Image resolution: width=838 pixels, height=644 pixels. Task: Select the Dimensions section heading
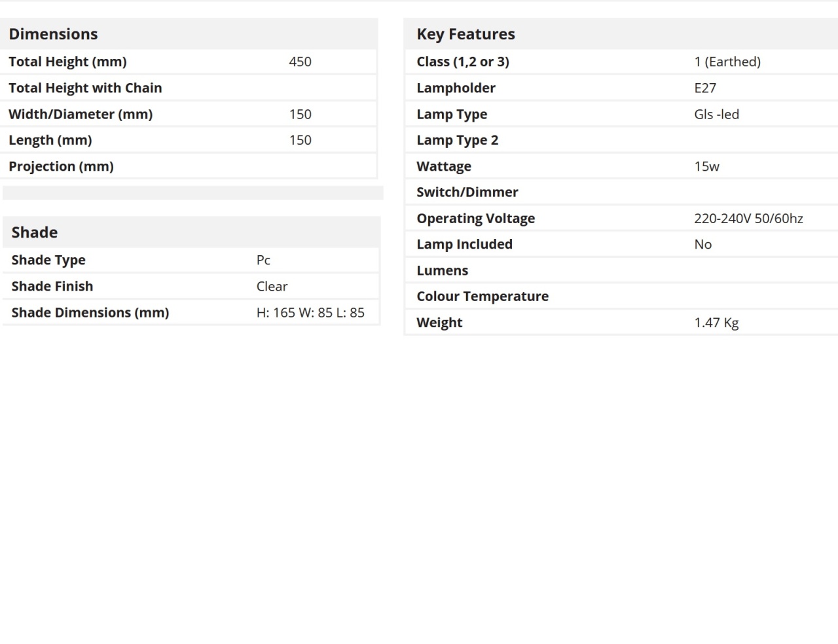[x=53, y=34]
